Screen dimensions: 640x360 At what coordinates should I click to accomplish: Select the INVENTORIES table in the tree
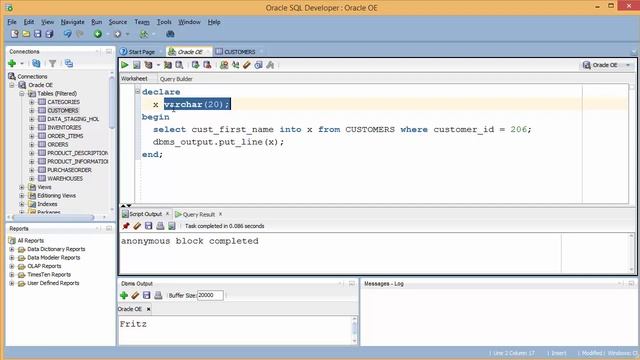64,127
